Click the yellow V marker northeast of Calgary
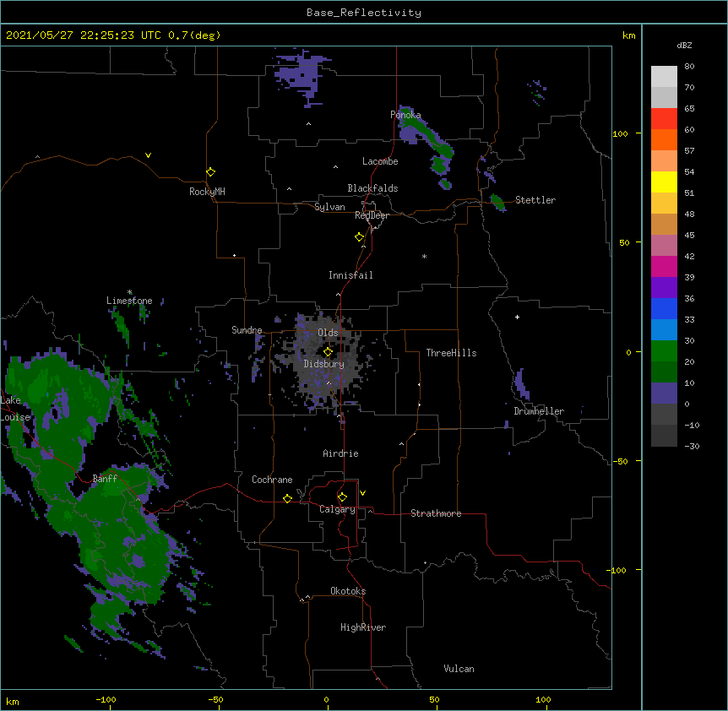 362,493
